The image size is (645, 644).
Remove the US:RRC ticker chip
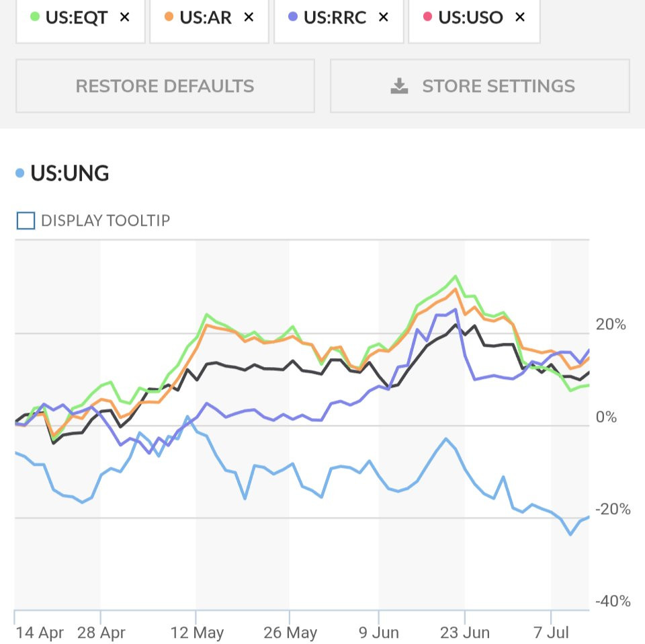tap(384, 17)
